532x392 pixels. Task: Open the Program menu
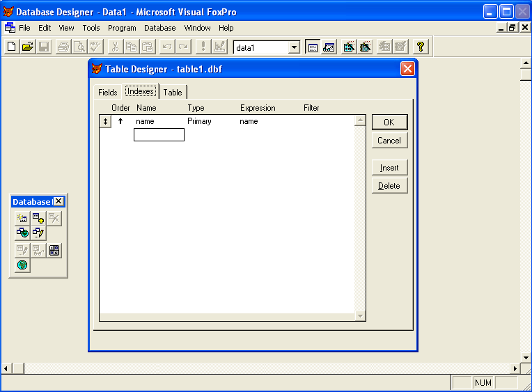(x=122, y=28)
